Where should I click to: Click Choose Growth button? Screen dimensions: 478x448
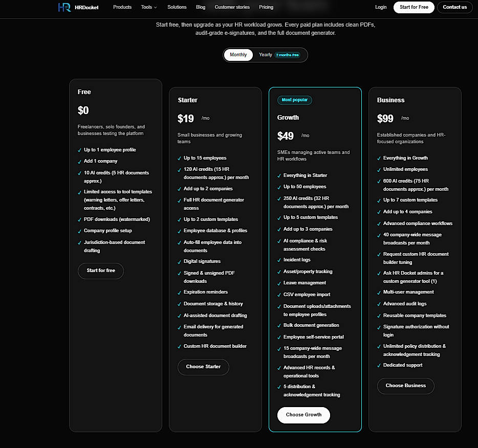303,415
